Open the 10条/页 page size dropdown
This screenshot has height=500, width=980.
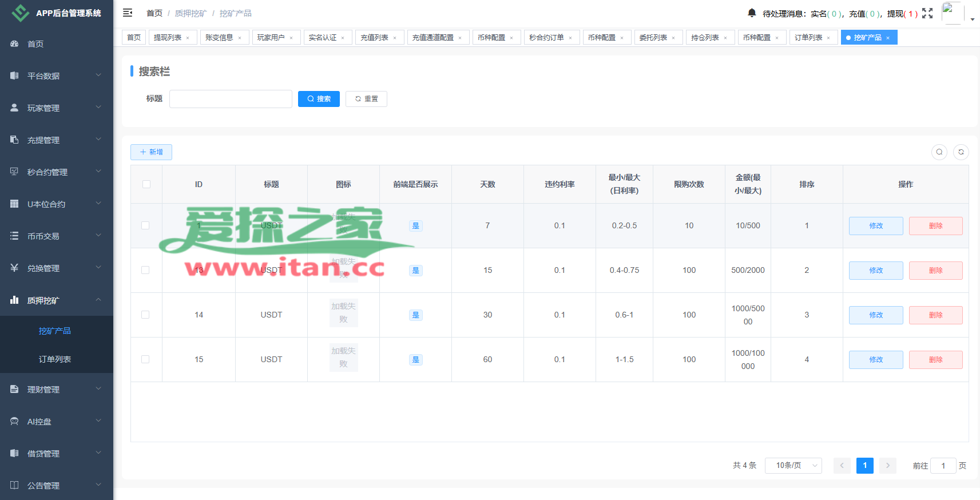click(x=793, y=466)
